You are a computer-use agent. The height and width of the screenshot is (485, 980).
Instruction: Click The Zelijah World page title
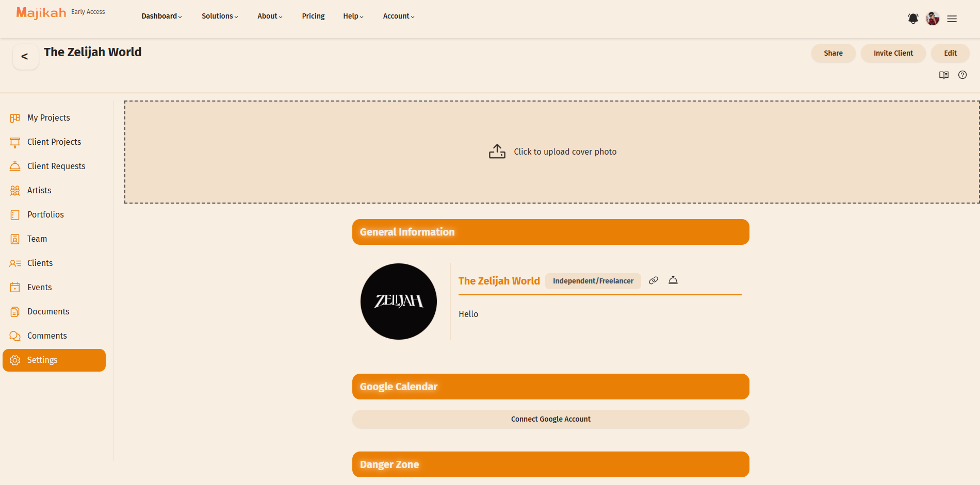93,52
